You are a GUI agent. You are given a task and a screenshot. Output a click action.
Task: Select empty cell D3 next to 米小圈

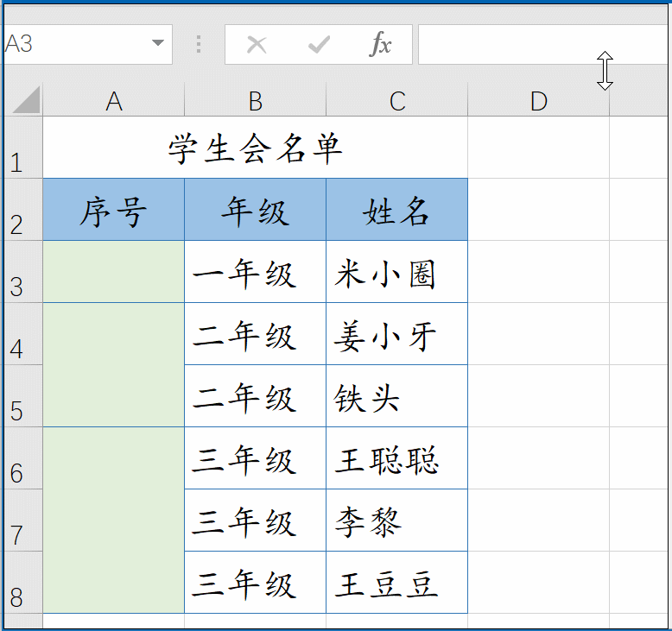(539, 272)
